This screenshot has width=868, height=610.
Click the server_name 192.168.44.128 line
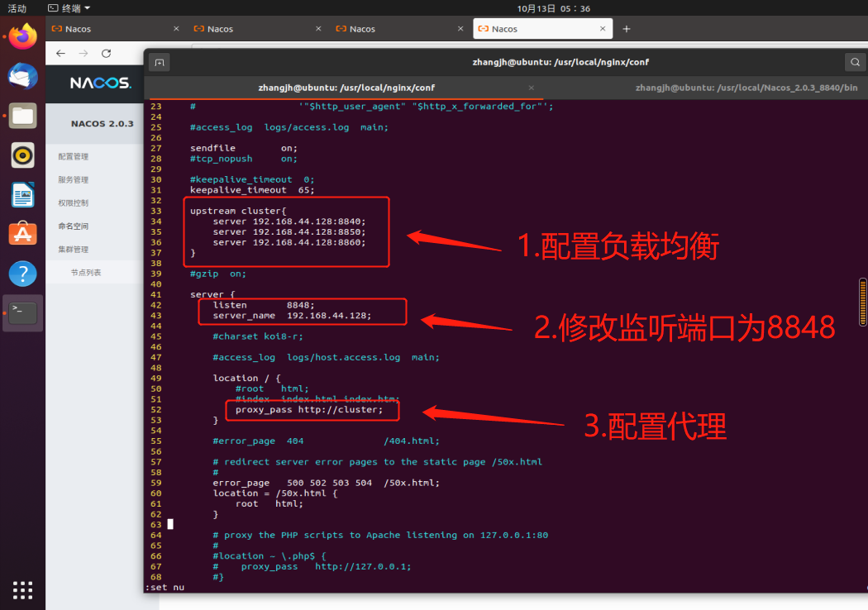pyautogui.click(x=292, y=316)
